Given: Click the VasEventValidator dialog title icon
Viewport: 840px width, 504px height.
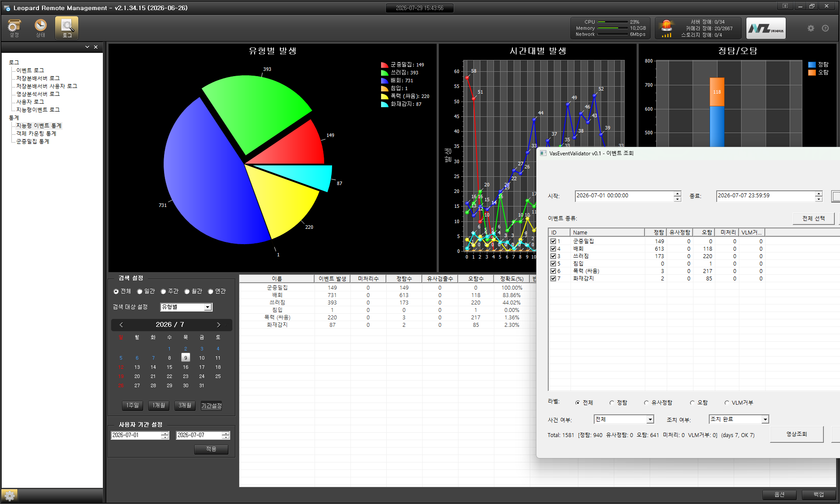Looking at the screenshot, I should click(x=543, y=153).
